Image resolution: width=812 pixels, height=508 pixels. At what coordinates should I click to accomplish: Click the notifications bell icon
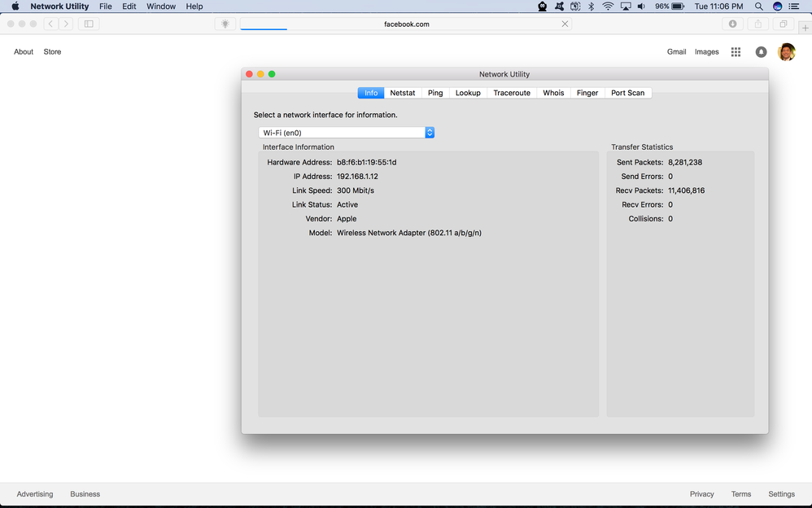[x=761, y=52]
